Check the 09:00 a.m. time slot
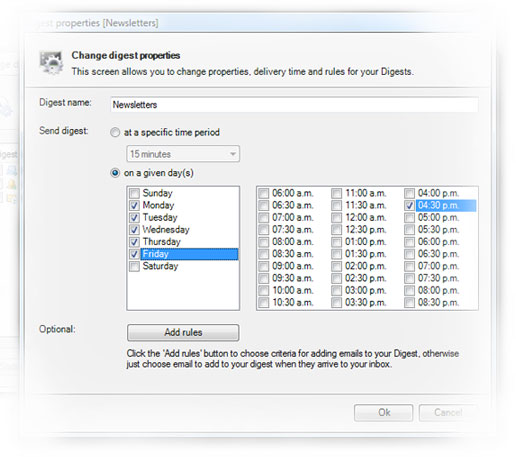This screenshot has height=457, width=516. pyautogui.click(x=264, y=266)
